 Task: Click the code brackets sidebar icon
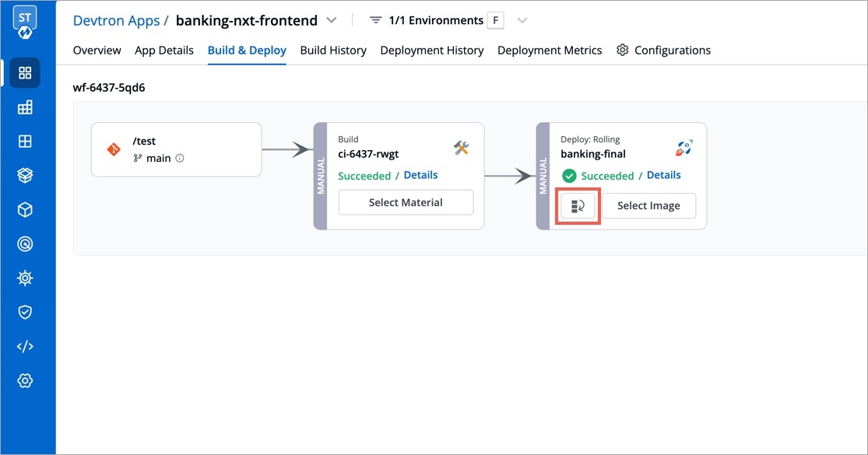pyautogui.click(x=25, y=347)
